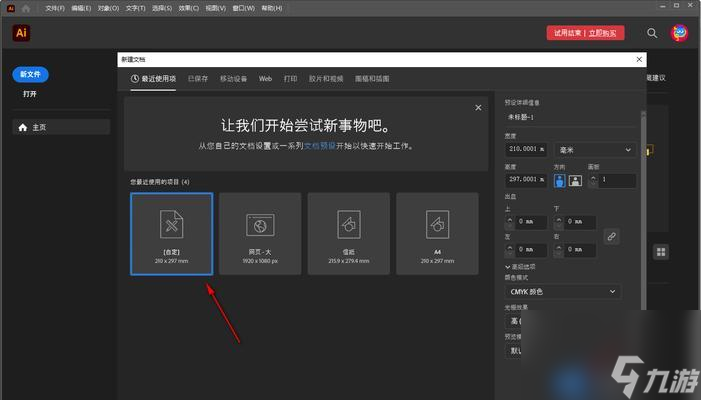Select the 自定 210 x 297 mm preset

click(x=171, y=233)
